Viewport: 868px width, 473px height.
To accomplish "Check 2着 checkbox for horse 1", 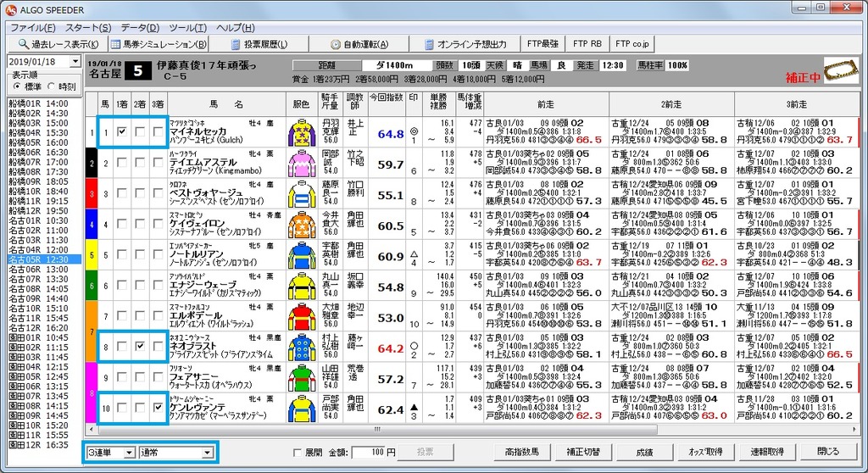I will coord(140,132).
